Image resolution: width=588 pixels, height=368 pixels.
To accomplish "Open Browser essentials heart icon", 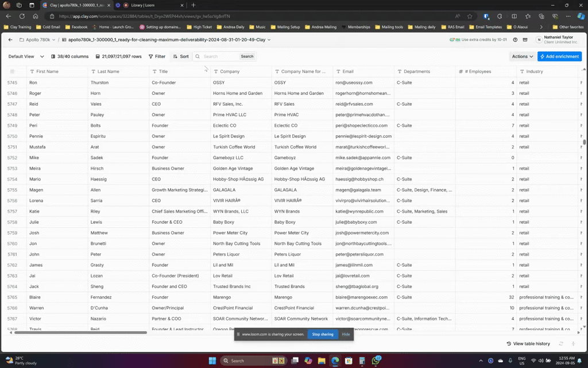I will (x=555, y=16).
